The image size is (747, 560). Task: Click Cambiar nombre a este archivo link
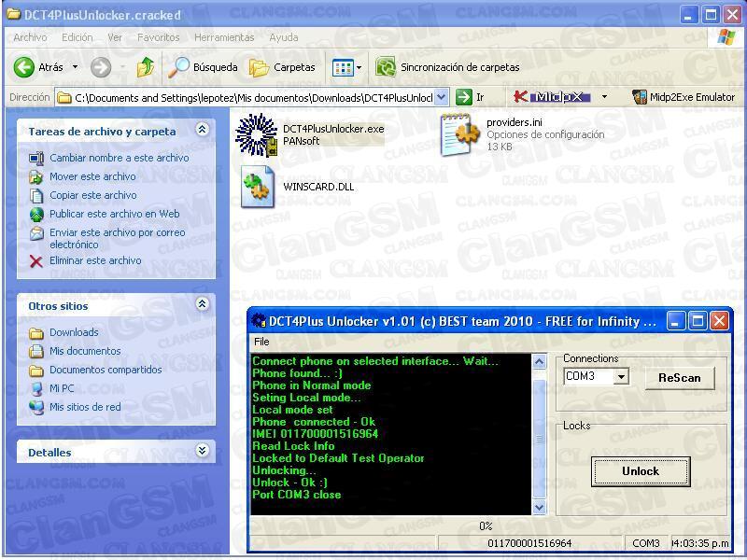[x=120, y=158]
